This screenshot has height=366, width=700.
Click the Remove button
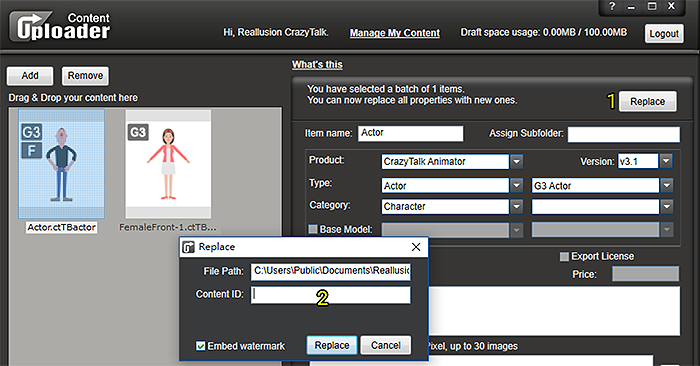85,76
